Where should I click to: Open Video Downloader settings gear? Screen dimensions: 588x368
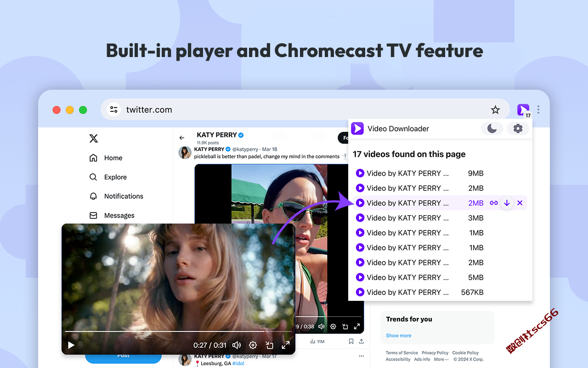pyautogui.click(x=518, y=129)
